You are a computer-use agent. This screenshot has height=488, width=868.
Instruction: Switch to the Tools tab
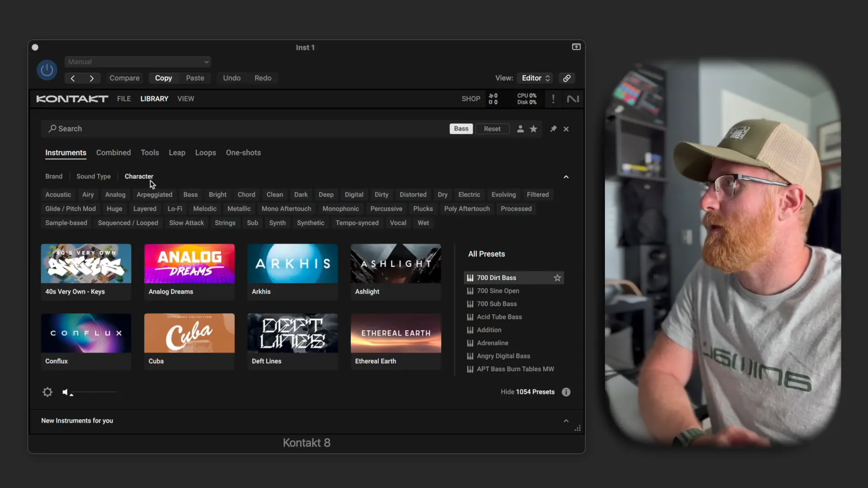click(x=150, y=153)
